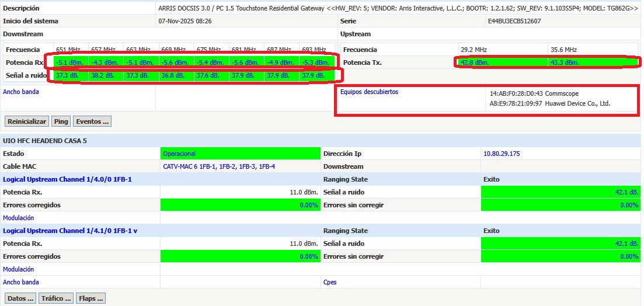This screenshot has width=644, height=306.
Task: Open the Eventos ... dialog
Action: [91, 121]
